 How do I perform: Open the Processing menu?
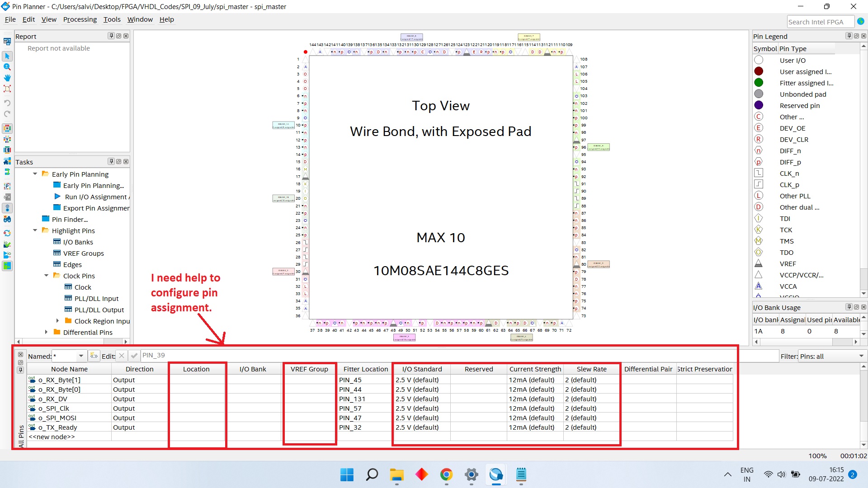(80, 19)
